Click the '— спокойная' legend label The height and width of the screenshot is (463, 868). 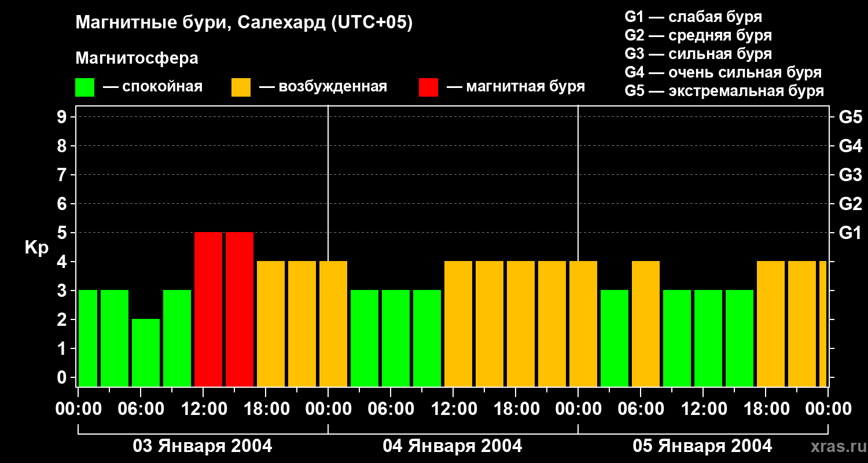click(153, 87)
